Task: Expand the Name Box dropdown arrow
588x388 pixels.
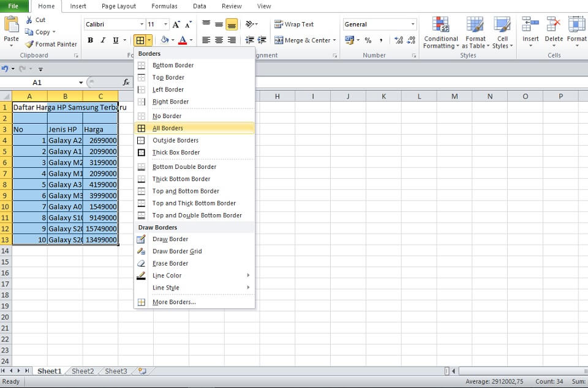Action: (x=81, y=83)
